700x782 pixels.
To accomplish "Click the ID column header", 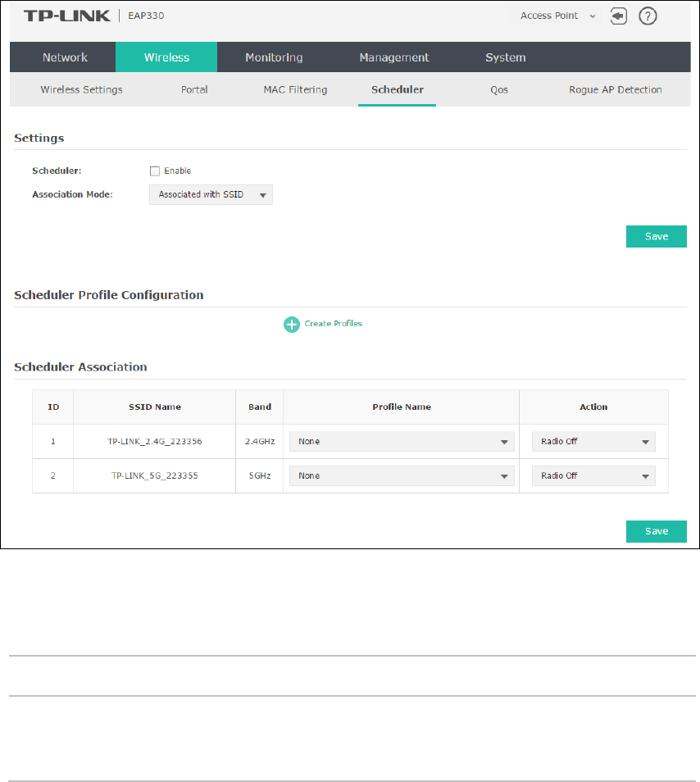I will pos(53,407).
